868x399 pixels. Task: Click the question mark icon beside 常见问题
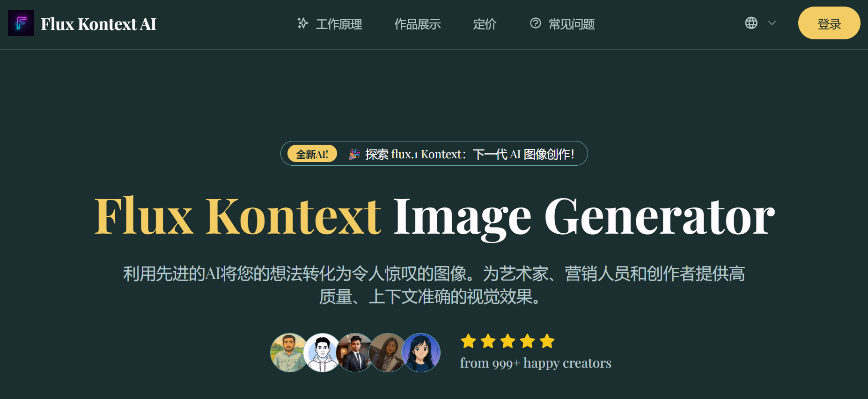[x=535, y=23]
